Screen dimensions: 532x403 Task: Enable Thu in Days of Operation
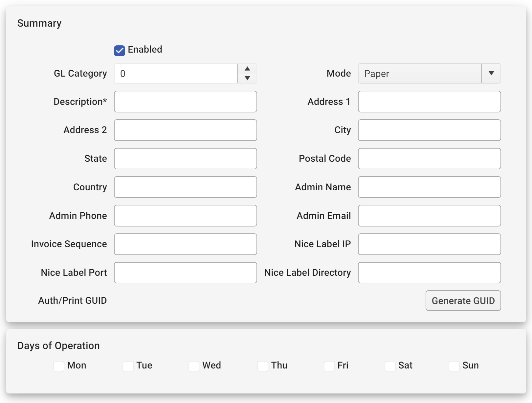pos(263,366)
